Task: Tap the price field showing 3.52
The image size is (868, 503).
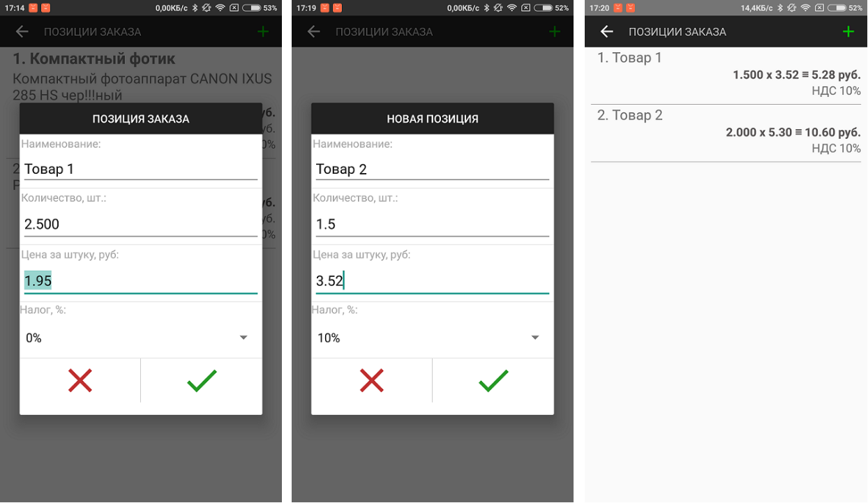Action: pyautogui.click(x=432, y=280)
